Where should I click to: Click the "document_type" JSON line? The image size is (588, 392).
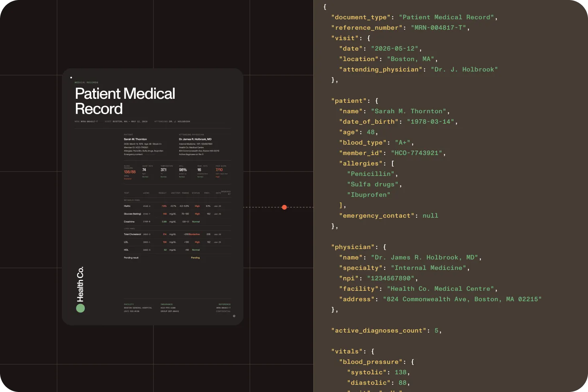pyautogui.click(x=414, y=17)
